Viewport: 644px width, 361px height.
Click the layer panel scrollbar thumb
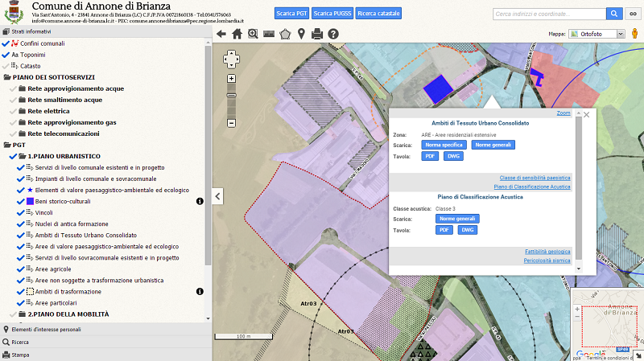coord(208,155)
